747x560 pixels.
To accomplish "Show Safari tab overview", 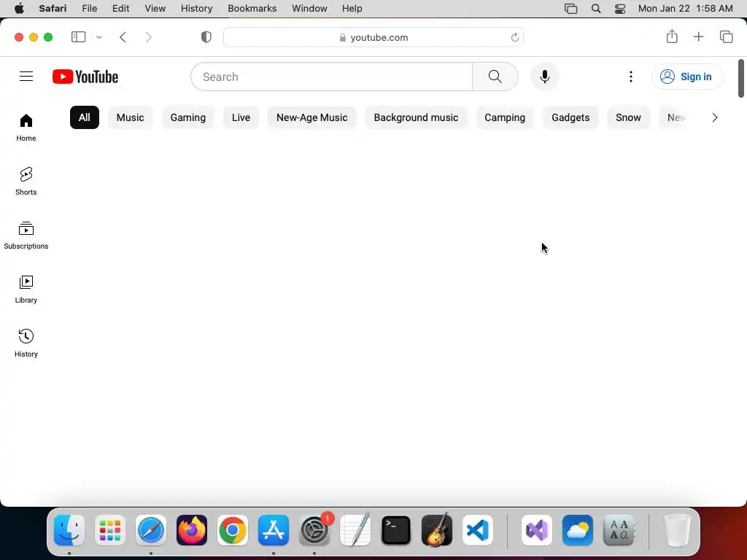I will click(726, 36).
